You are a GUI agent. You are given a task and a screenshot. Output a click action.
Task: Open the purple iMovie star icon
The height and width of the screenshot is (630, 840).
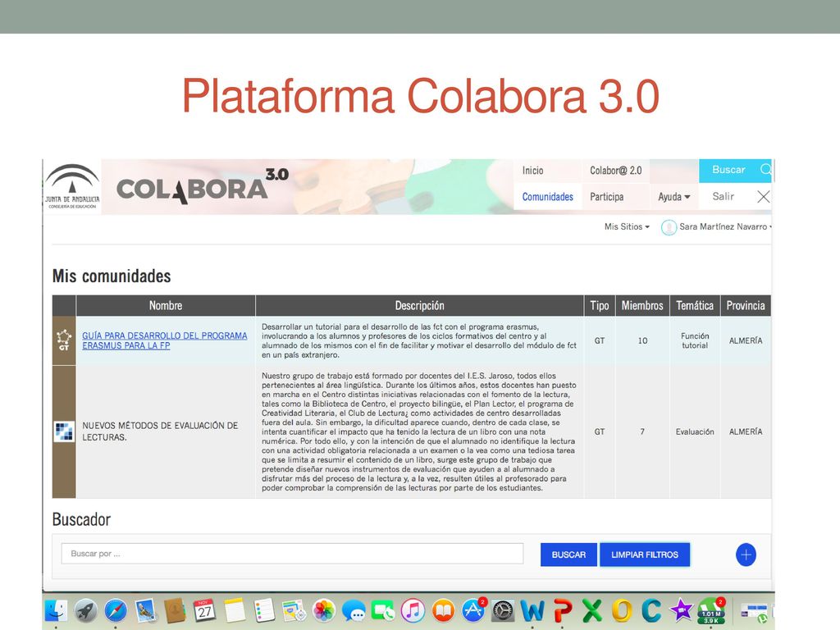point(681,610)
